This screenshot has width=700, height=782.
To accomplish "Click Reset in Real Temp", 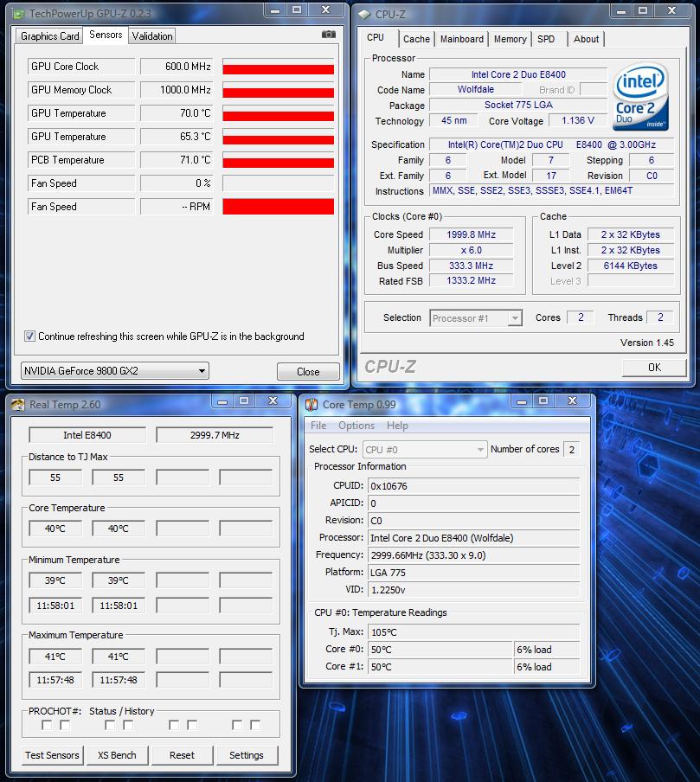I will click(182, 755).
